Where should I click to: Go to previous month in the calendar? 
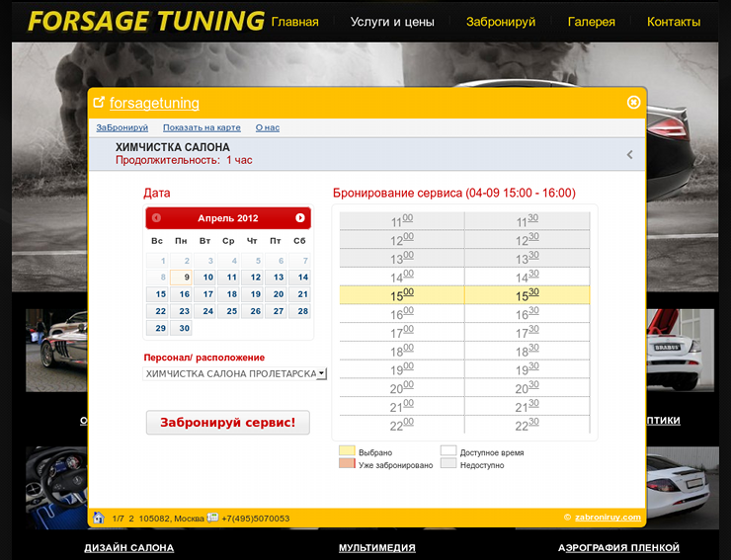coord(157,217)
